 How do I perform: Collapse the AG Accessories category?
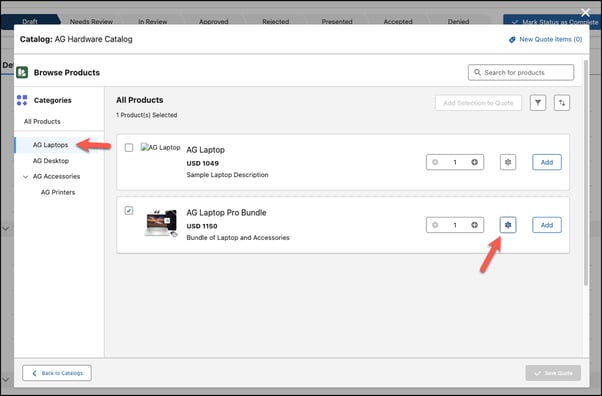25,177
